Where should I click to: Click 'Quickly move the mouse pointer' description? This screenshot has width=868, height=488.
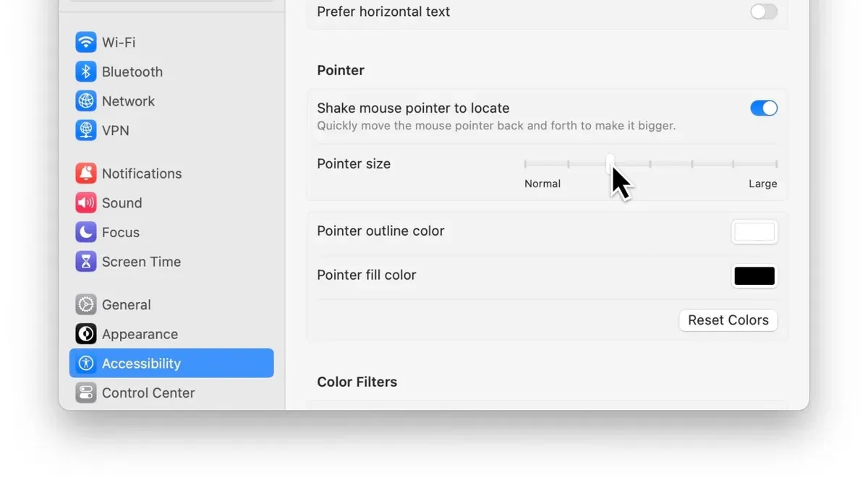(496, 126)
